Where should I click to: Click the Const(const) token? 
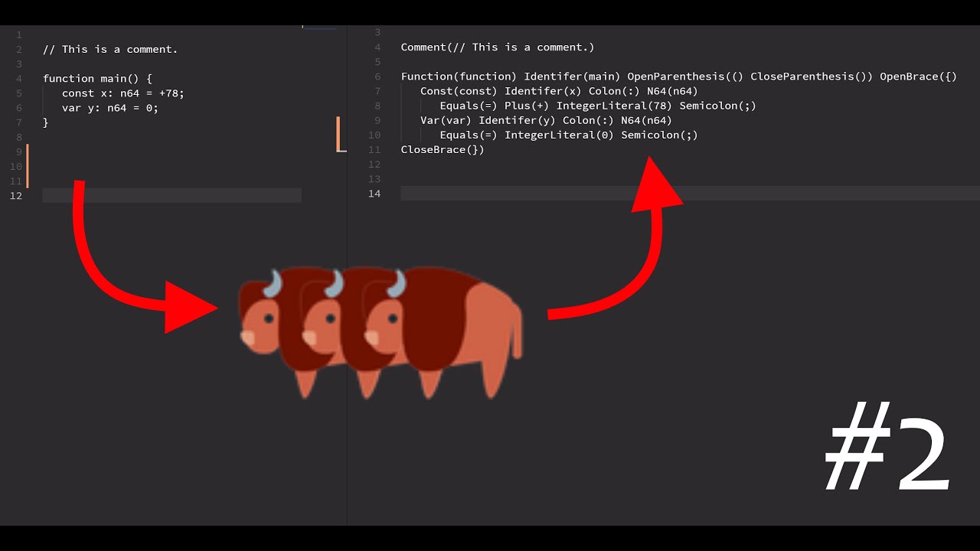click(x=459, y=91)
